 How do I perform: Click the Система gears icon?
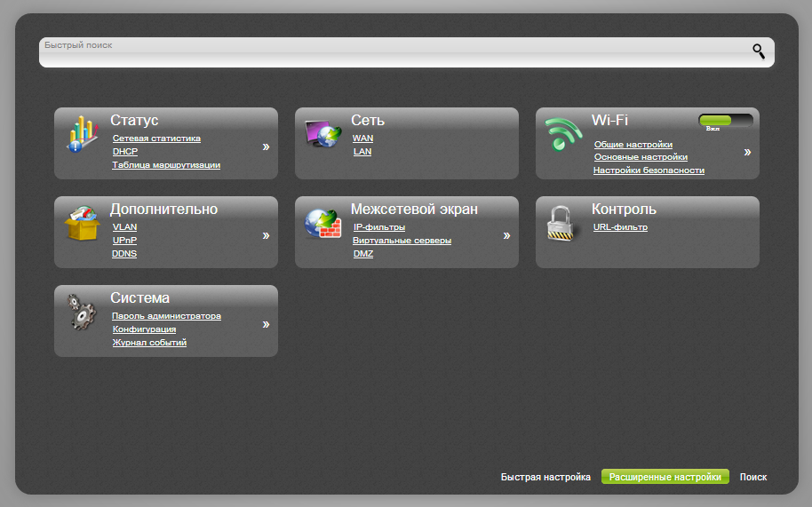(81, 313)
